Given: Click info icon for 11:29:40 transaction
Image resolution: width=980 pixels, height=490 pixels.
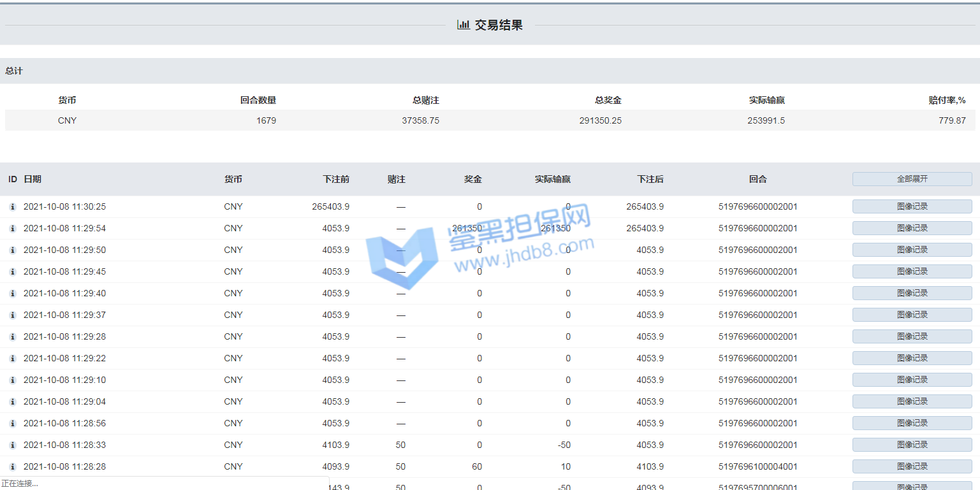Looking at the screenshot, I should click(x=12, y=293).
